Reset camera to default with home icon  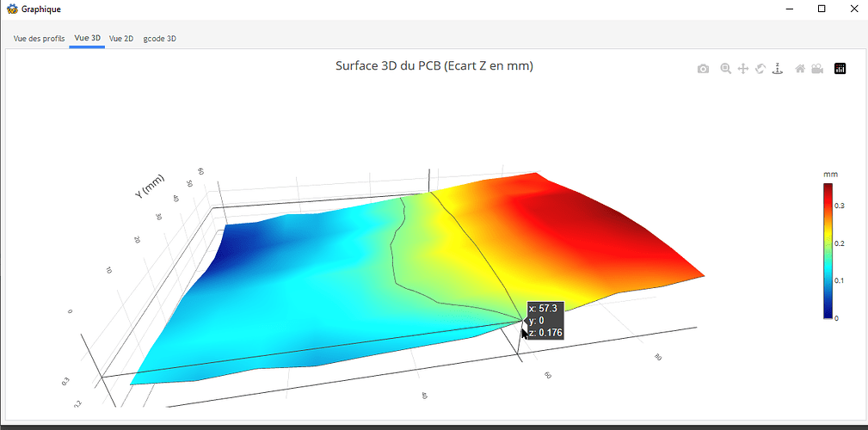[800, 69]
